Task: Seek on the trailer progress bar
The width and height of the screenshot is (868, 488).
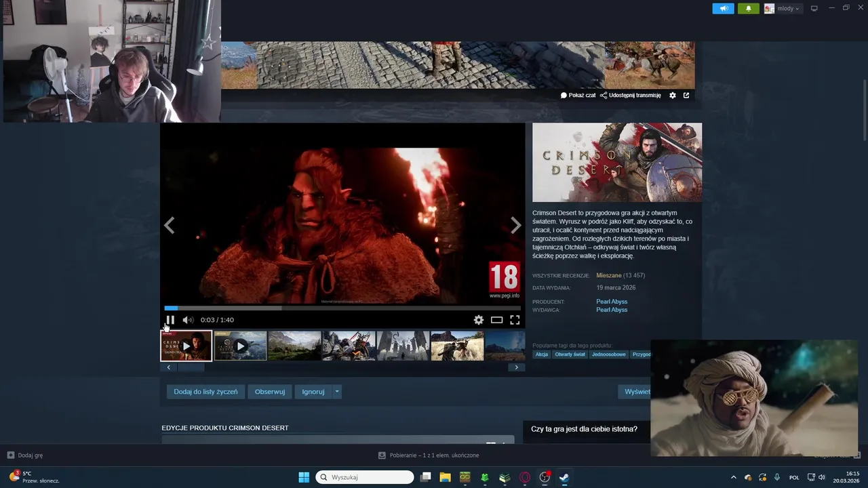Action: [x=342, y=308]
